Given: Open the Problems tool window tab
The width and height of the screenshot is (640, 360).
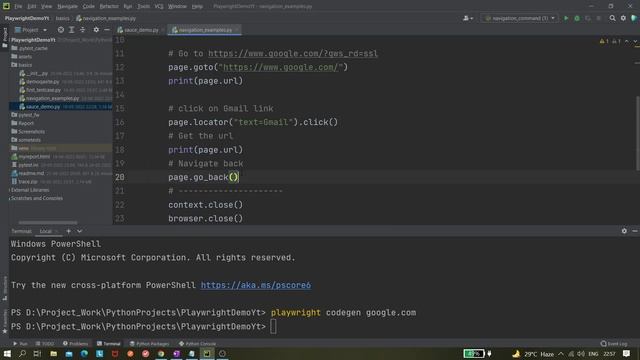Looking at the screenshot, I should click(76, 344).
